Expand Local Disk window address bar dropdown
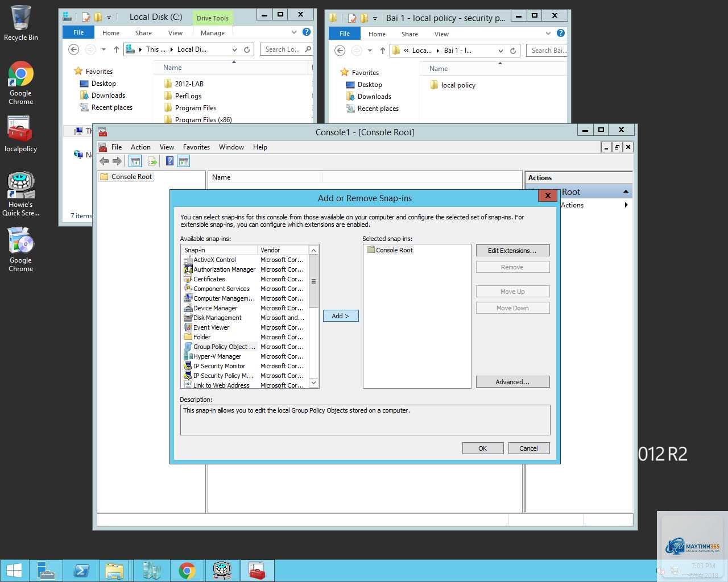This screenshot has height=582, width=728. [234, 49]
